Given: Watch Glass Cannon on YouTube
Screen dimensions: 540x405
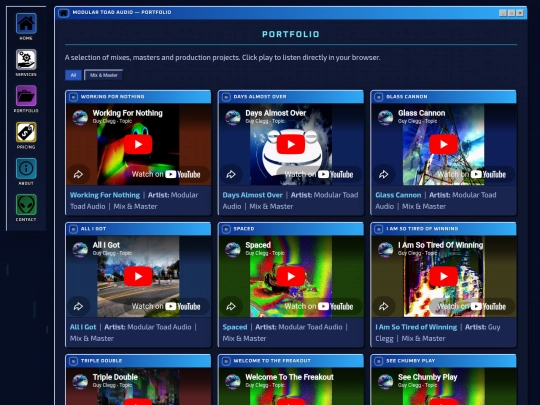Looking at the screenshot, I should [472, 174].
